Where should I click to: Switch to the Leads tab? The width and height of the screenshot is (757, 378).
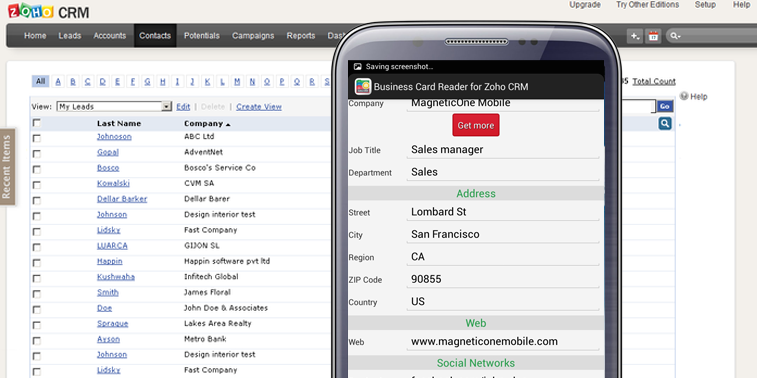point(70,36)
